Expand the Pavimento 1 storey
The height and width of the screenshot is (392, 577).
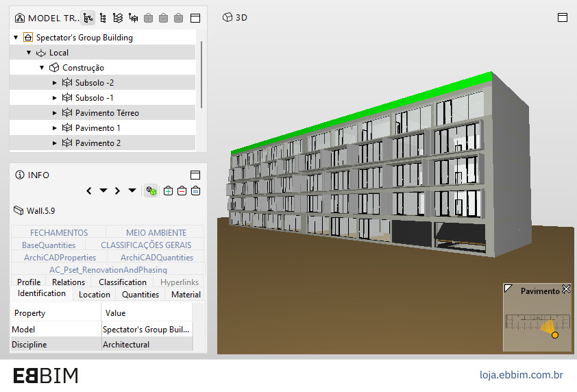tap(54, 128)
